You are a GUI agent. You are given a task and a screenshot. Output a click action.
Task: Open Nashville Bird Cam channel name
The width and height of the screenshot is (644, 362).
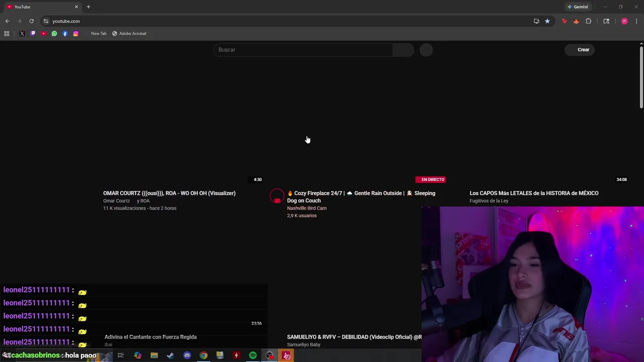pyautogui.click(x=307, y=208)
